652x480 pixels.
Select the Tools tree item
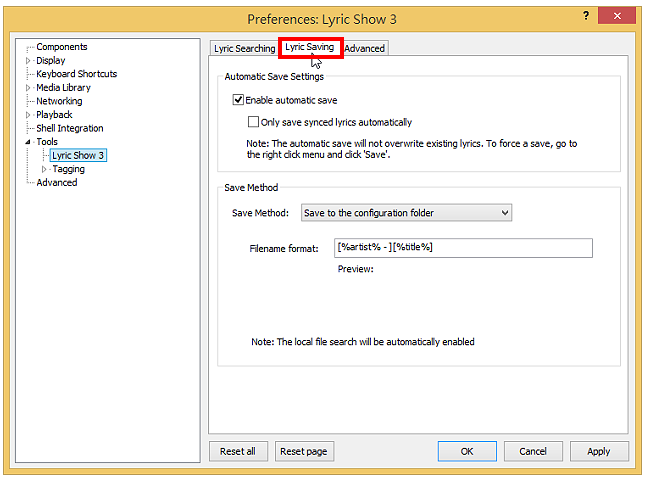tap(47, 141)
